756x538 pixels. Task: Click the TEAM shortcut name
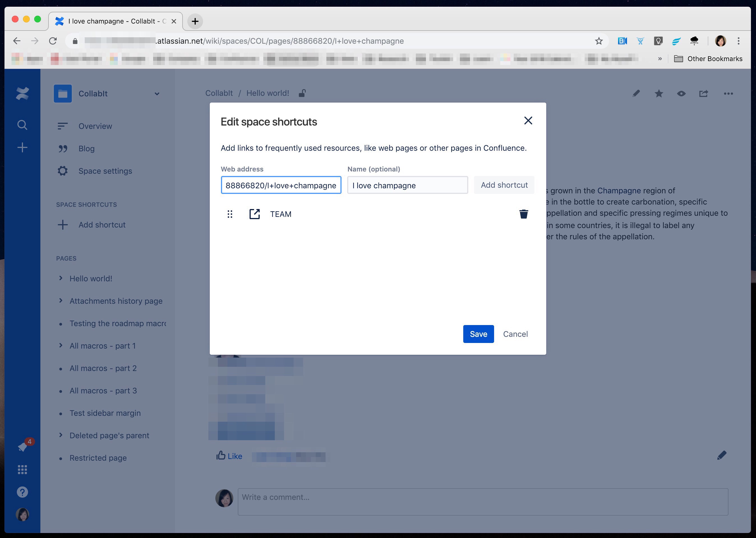(x=280, y=214)
